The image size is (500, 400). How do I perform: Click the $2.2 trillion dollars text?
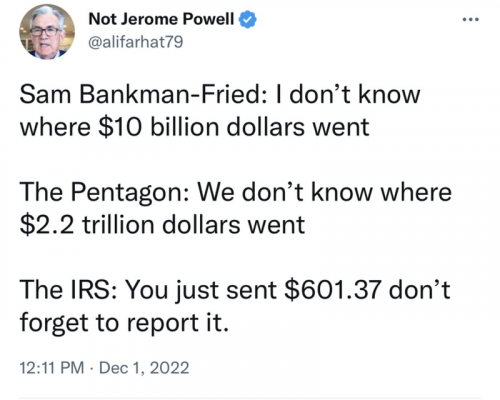[x=130, y=225]
